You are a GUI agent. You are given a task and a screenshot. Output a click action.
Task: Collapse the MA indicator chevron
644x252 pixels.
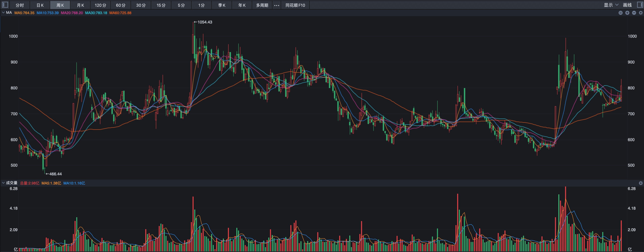tap(3, 12)
